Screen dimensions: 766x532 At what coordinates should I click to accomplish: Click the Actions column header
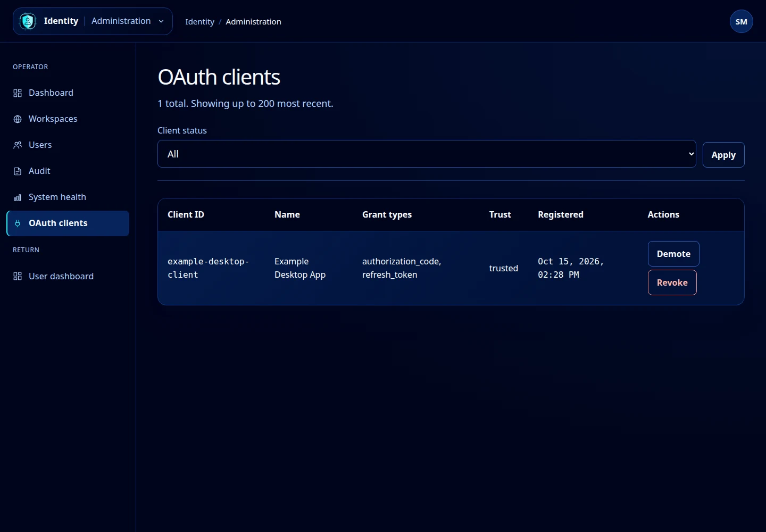[x=663, y=214]
